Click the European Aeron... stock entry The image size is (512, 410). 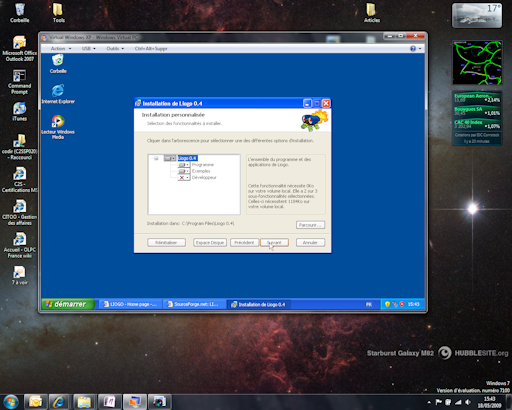(x=477, y=98)
